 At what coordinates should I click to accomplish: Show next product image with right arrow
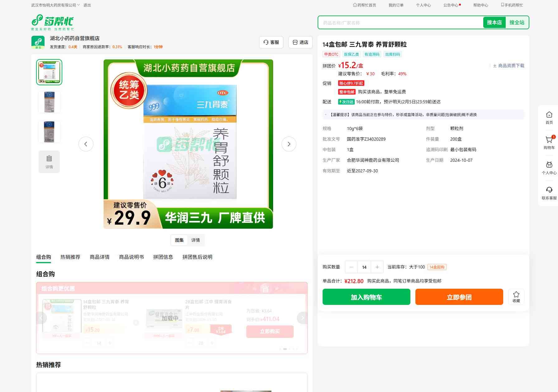click(289, 144)
